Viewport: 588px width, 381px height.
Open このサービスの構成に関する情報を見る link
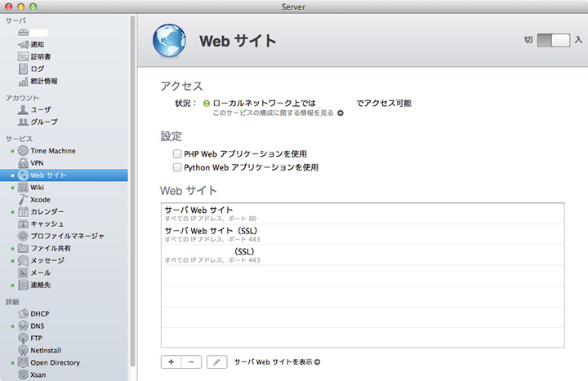click(278, 113)
